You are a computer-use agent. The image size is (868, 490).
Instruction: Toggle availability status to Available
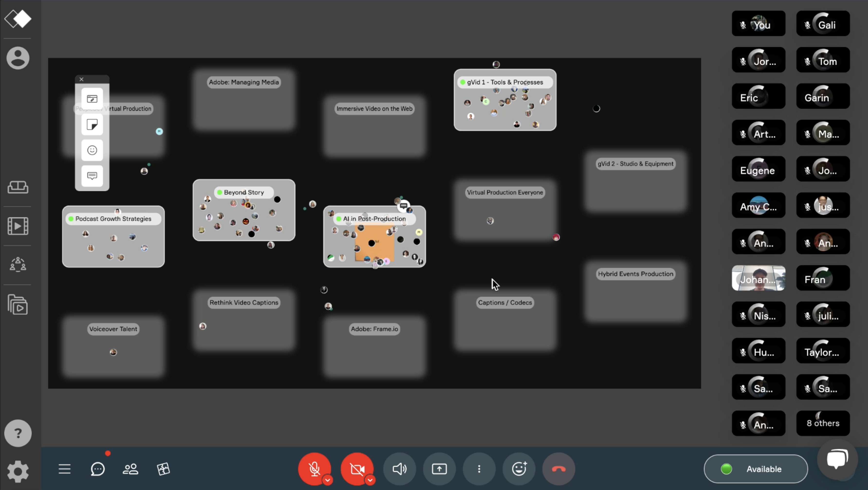point(755,469)
